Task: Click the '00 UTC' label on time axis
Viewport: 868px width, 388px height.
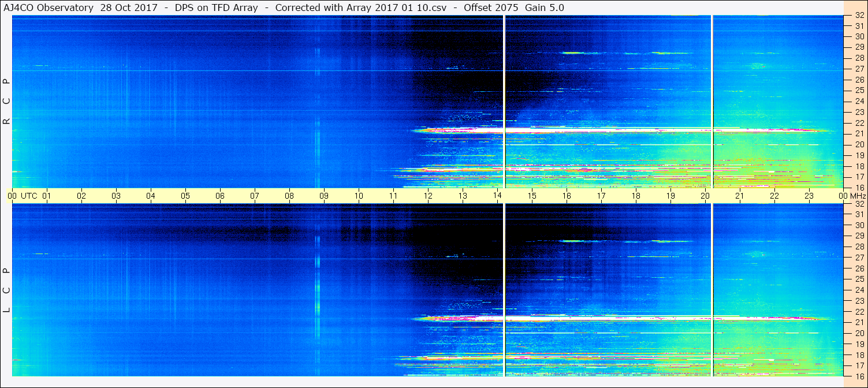Action: coord(23,196)
